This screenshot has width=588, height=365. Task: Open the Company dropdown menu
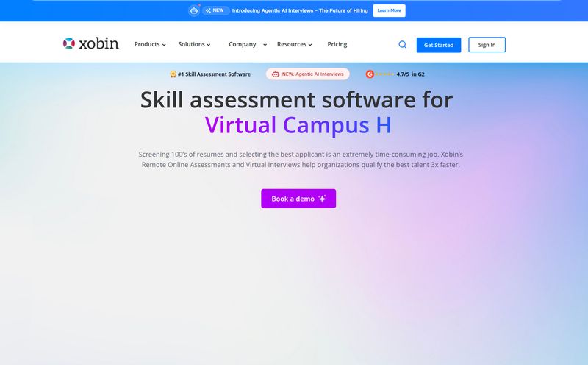(x=247, y=44)
